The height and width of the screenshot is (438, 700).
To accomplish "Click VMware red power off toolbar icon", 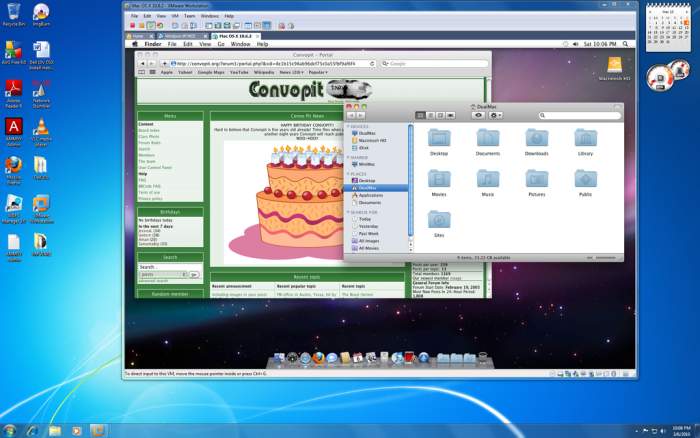I will point(133,26).
